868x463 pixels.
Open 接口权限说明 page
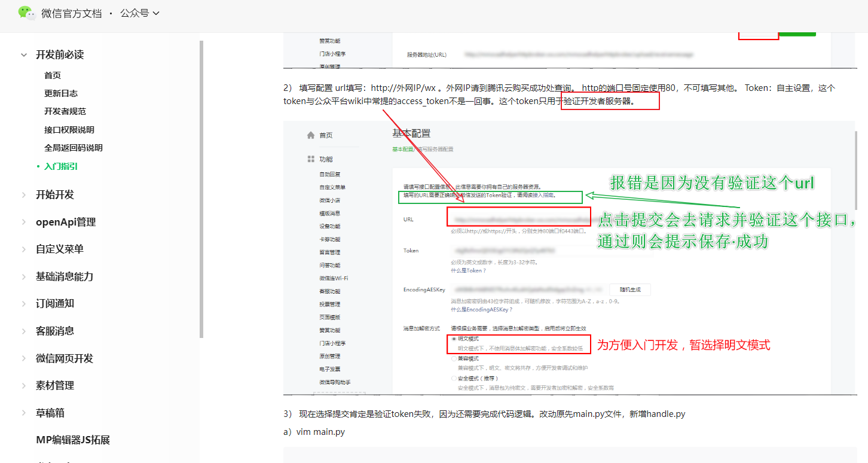[69, 130]
